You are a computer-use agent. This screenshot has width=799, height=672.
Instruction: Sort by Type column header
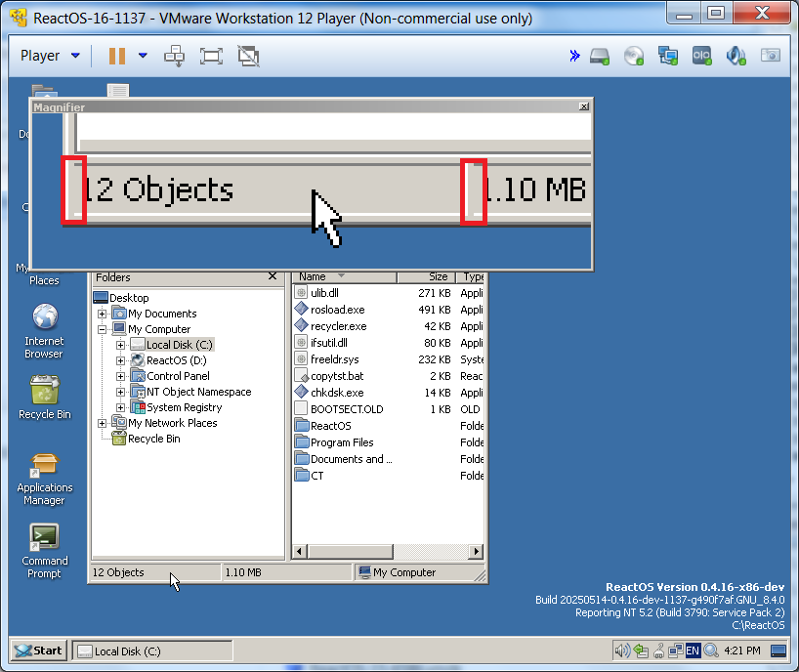470,276
